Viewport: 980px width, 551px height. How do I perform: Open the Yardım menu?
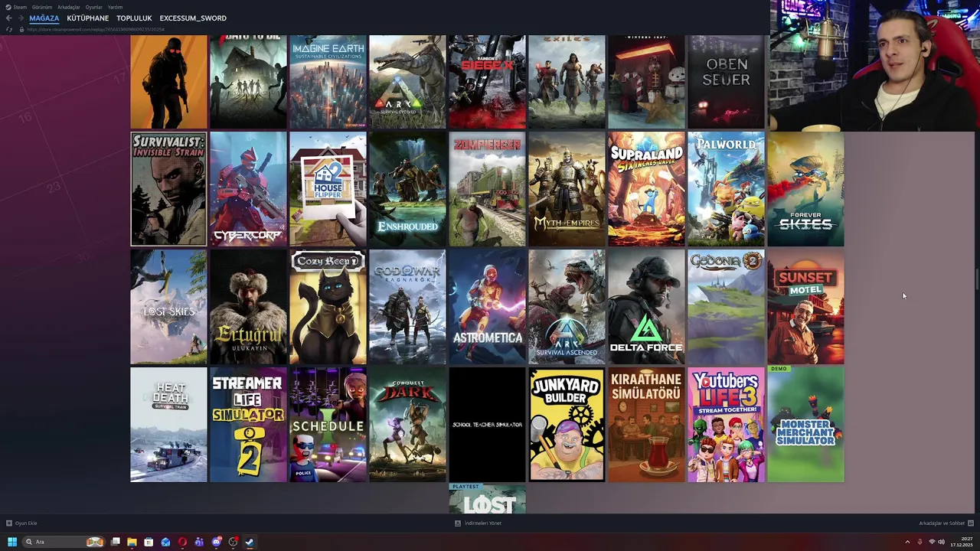point(115,7)
